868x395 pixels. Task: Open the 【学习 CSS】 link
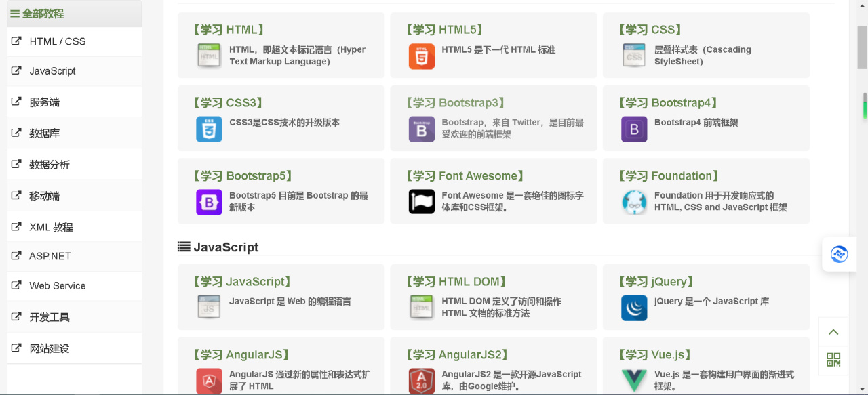coord(650,30)
